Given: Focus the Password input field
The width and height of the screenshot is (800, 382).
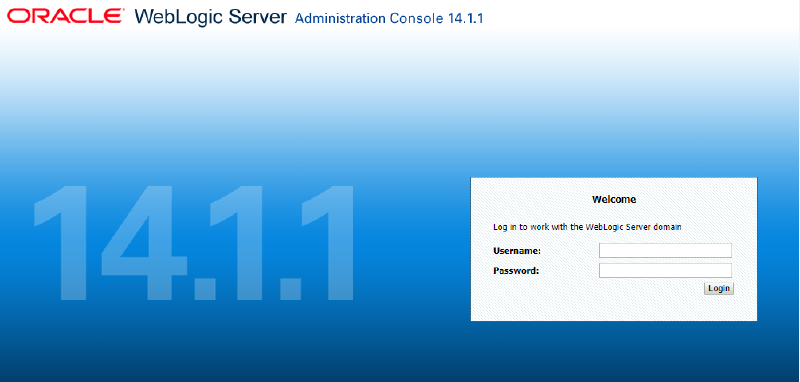Looking at the screenshot, I should (665, 270).
